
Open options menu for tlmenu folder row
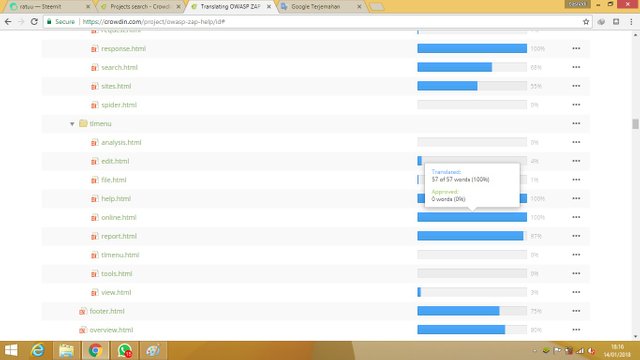(576, 124)
